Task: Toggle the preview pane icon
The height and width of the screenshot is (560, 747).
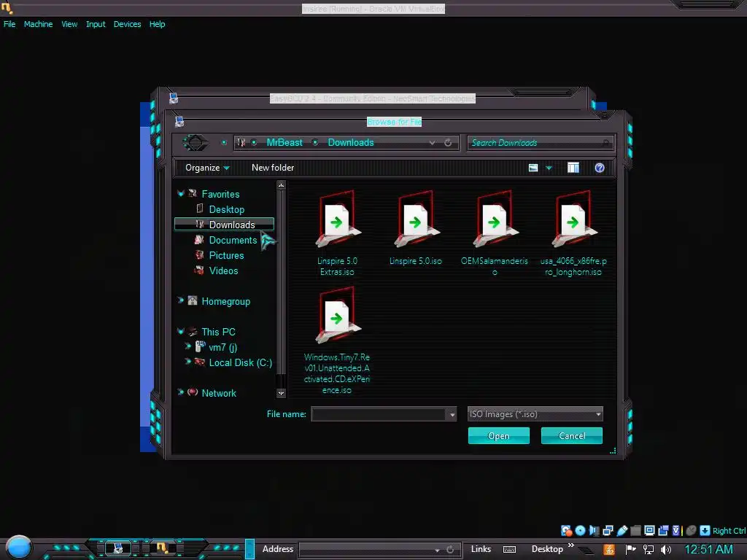Action: click(x=573, y=168)
